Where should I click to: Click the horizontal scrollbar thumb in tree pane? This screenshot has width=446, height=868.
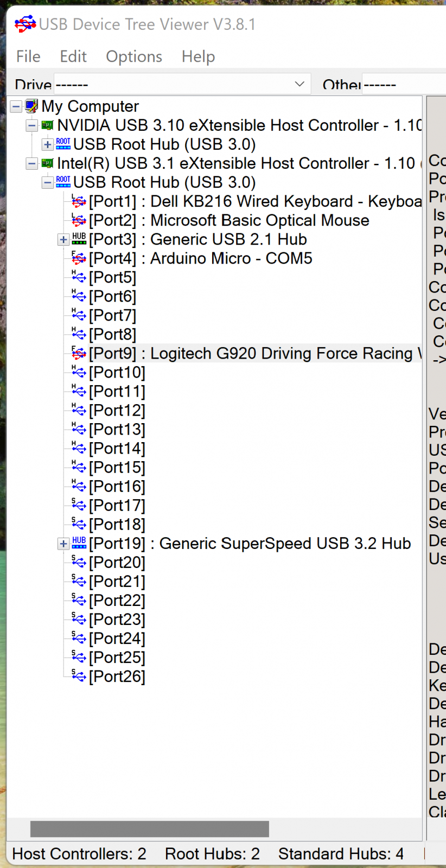[x=150, y=828]
